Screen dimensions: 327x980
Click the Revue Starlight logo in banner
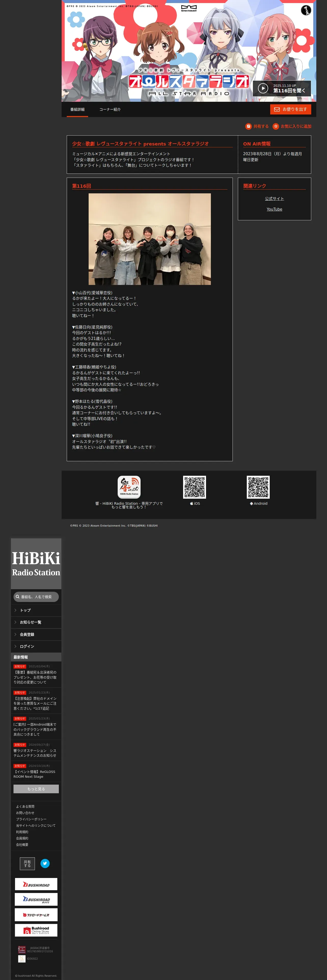click(189, 8)
